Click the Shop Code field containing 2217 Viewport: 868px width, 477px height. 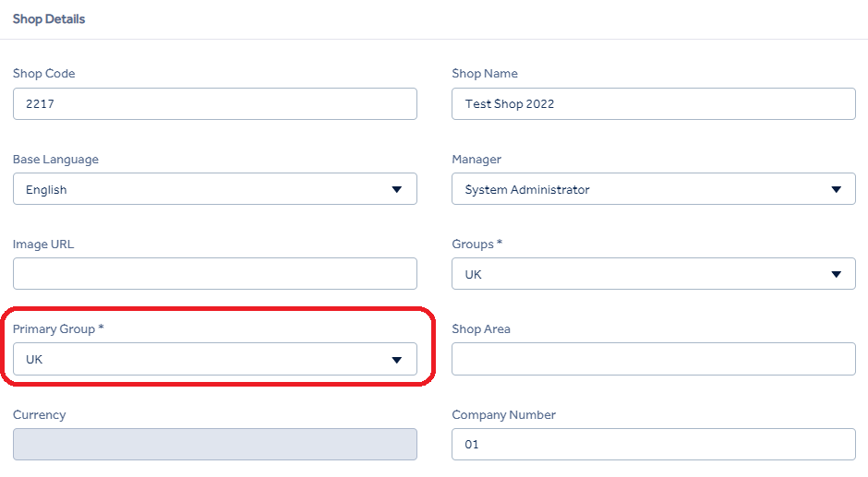(x=215, y=103)
